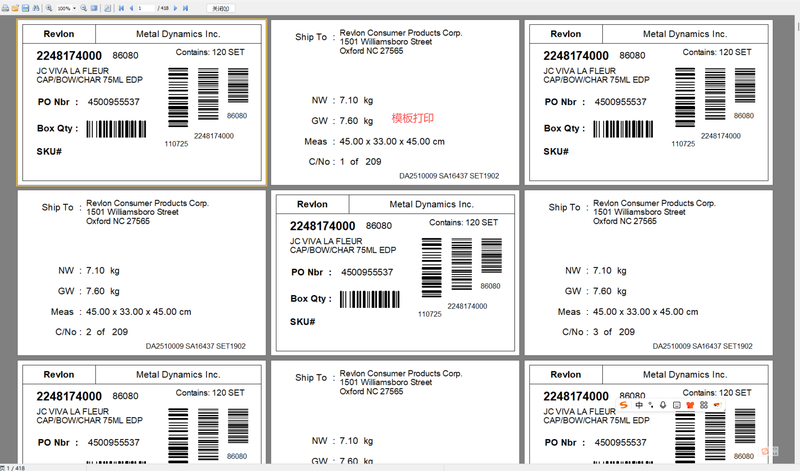Open the skin shirt icon on IME bar
The width and height of the screenshot is (800, 471).
tap(690, 405)
